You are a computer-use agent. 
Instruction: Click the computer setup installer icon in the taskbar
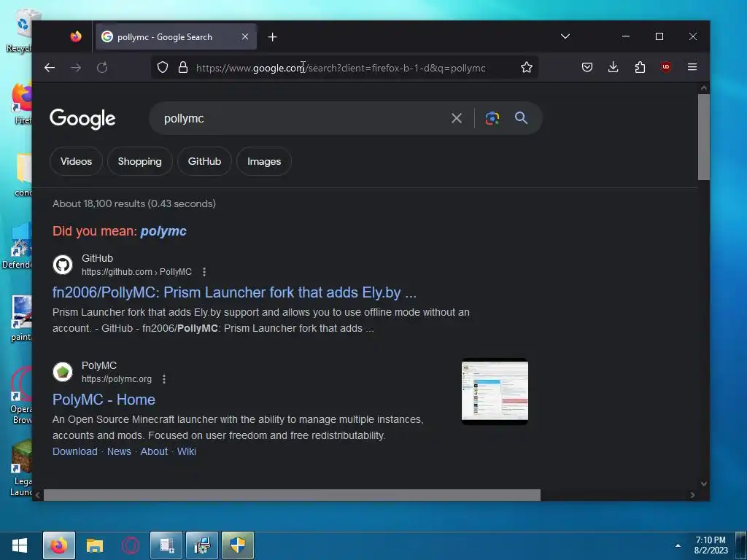[202, 545]
